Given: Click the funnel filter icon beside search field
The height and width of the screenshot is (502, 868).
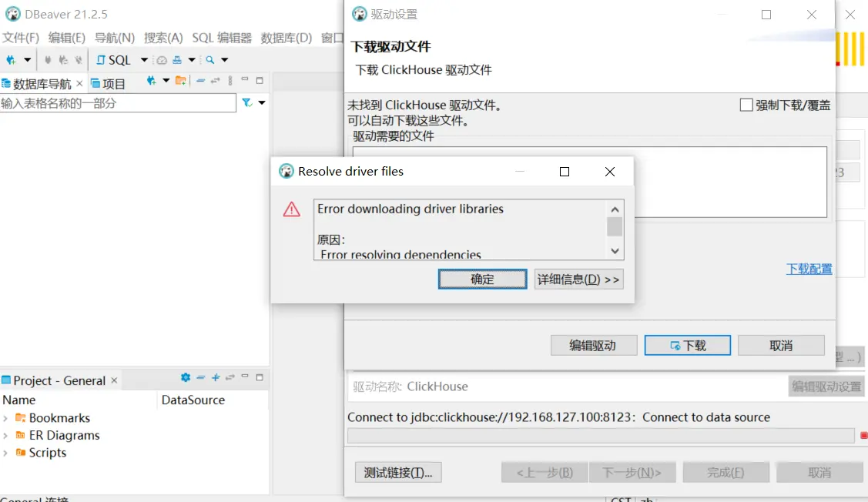Looking at the screenshot, I should [247, 102].
